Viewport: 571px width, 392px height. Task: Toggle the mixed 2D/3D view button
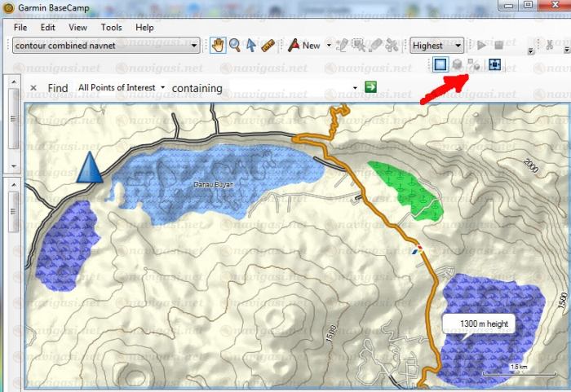[475, 64]
